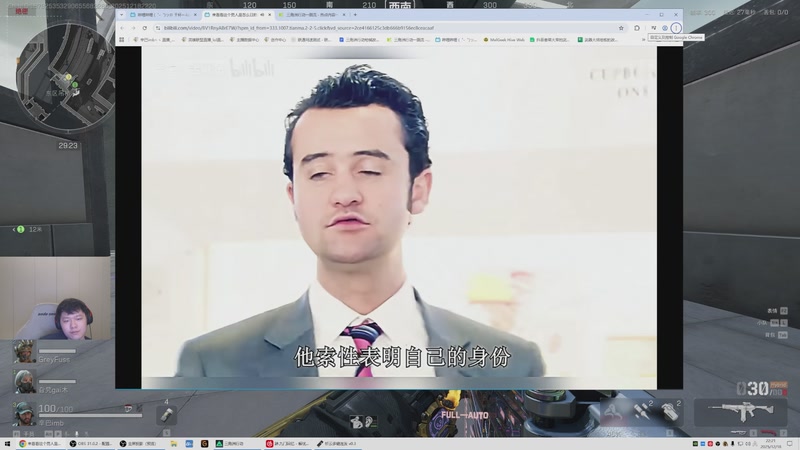Viewport: 800px width, 450px height.
Task: View site information icon beside URL
Action: [158, 28]
